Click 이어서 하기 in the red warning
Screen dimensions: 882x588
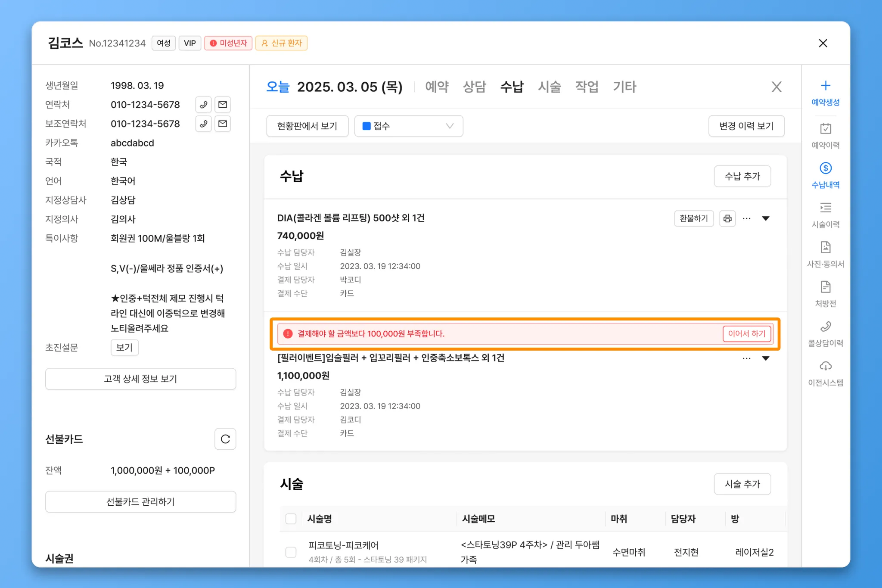746,334
